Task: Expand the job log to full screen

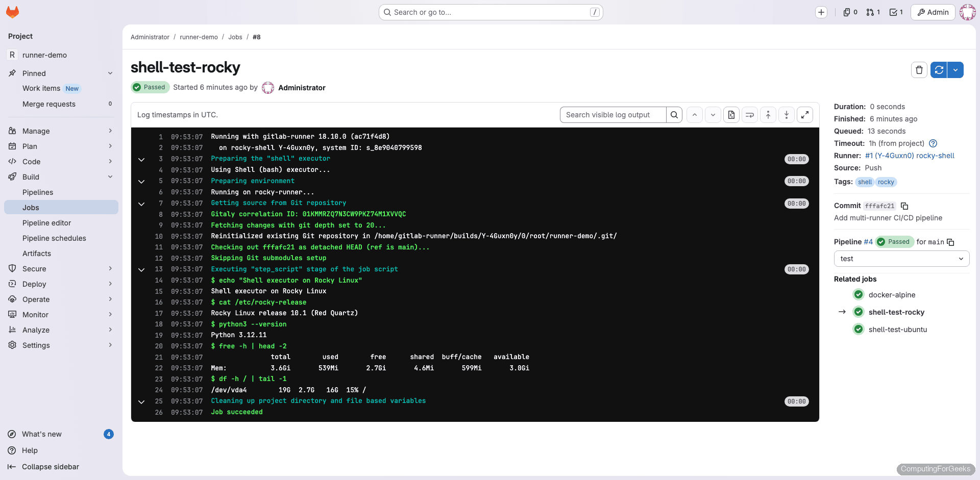Action: click(x=805, y=114)
